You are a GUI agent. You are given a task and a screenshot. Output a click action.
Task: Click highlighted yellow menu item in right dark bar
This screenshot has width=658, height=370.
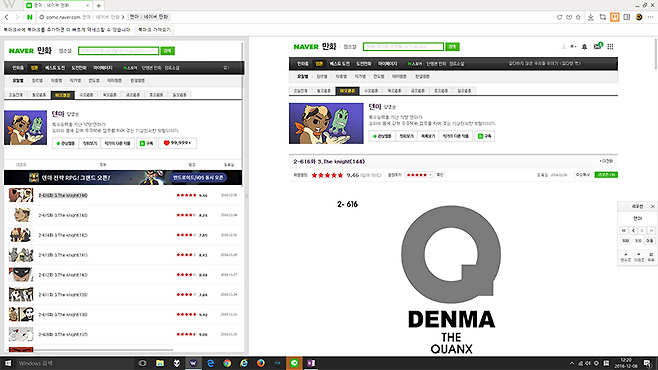[x=319, y=64]
